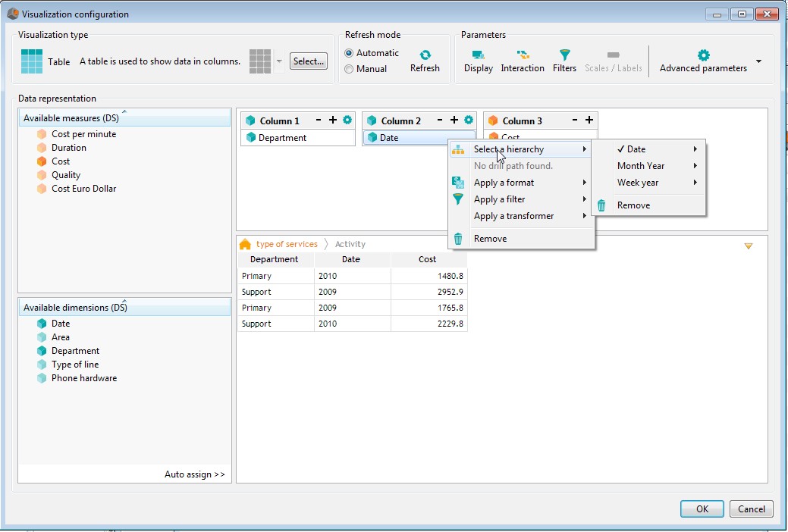The image size is (788, 532).
Task: Select Cost per minute measure
Action: (x=83, y=134)
